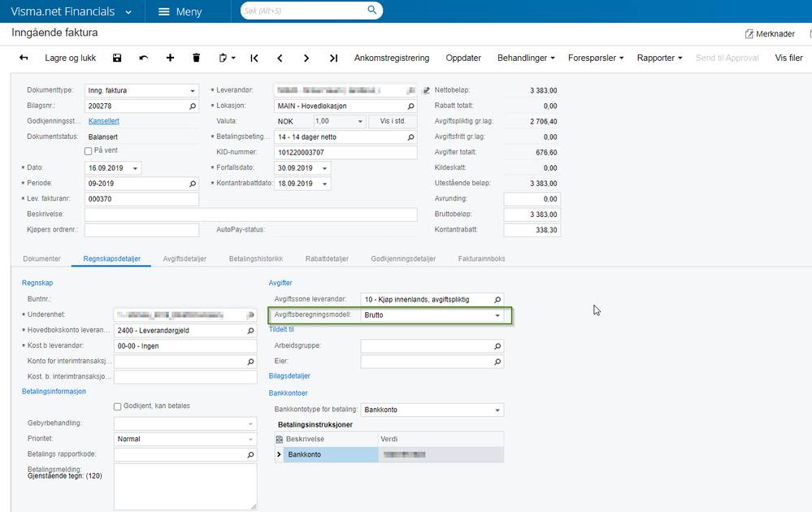Open the Betalingshistorikk tab
This screenshot has height=512, width=812.
tap(255, 258)
